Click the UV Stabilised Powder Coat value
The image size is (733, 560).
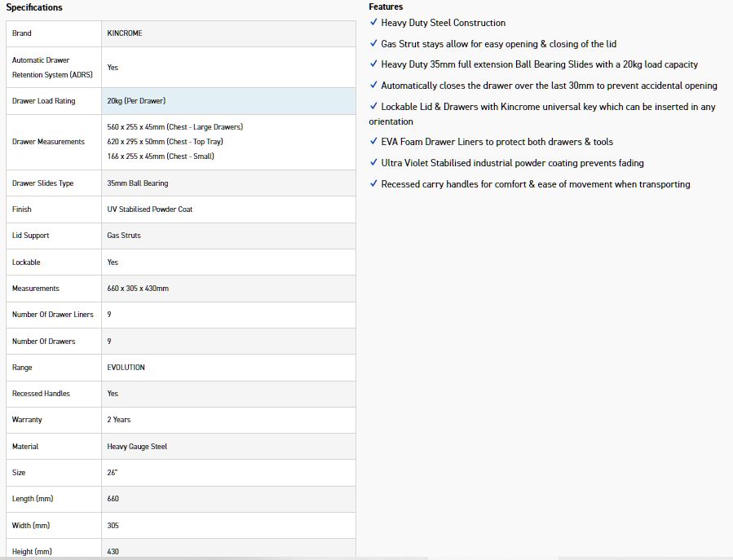pyautogui.click(x=149, y=209)
